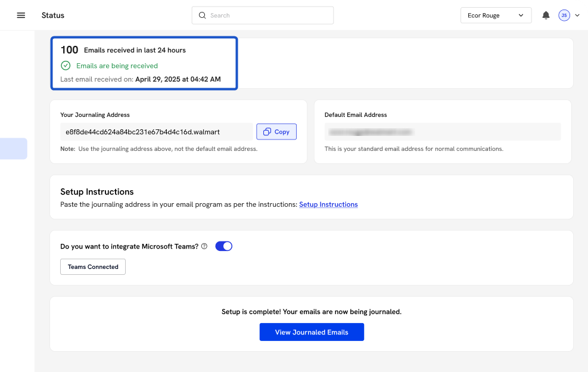Click the last email received timestamp
Screen dimensions: 588x372
tap(178, 79)
